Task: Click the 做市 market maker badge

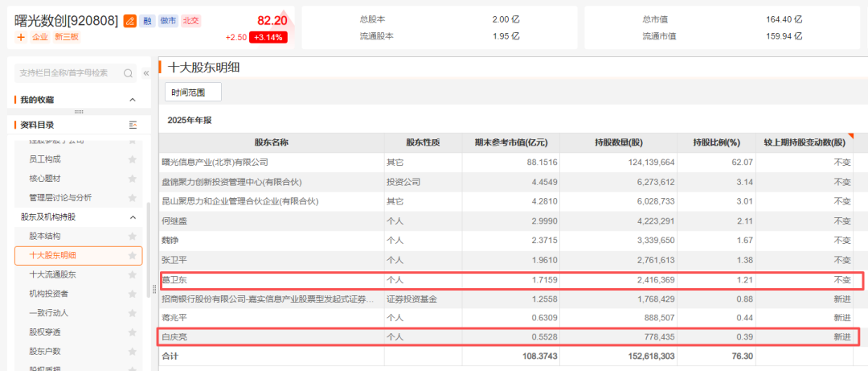Action: click(168, 20)
